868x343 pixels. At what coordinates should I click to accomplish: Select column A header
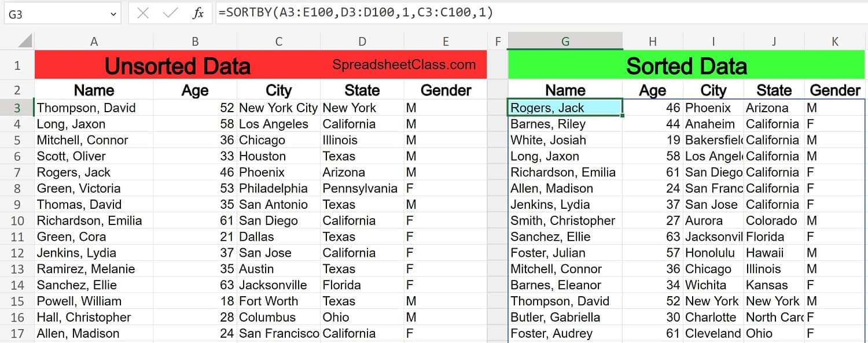94,42
